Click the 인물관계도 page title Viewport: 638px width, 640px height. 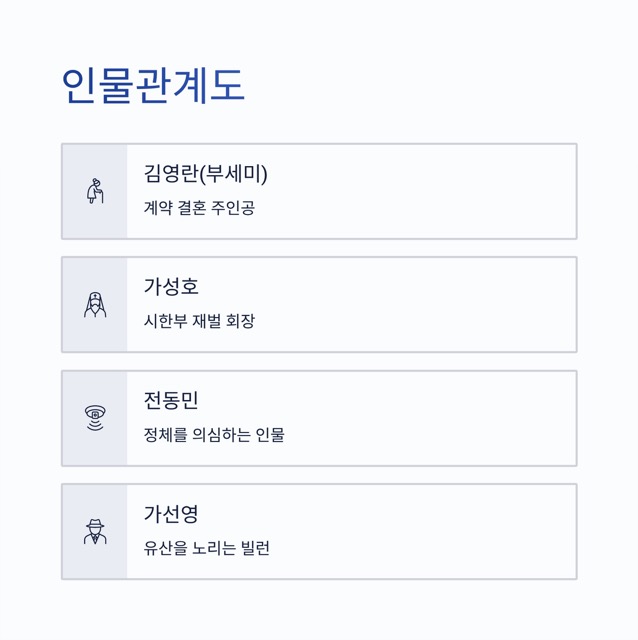tap(153, 85)
